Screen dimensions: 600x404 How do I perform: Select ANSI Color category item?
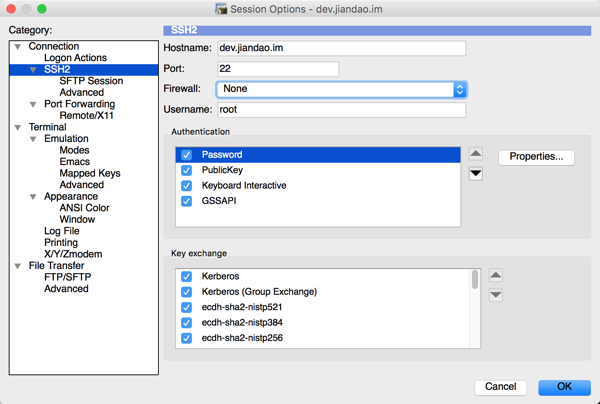click(x=84, y=208)
